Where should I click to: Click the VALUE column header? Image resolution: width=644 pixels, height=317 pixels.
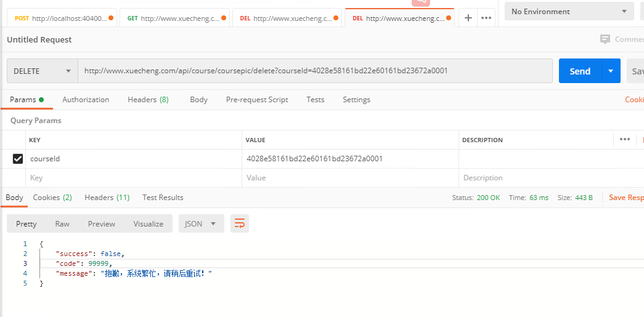[x=256, y=140]
